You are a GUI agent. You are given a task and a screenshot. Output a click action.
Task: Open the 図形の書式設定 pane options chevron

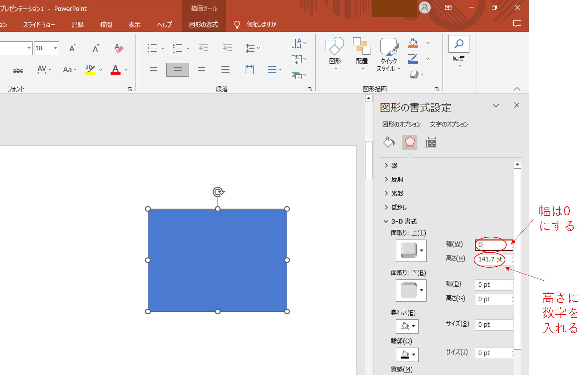click(496, 105)
